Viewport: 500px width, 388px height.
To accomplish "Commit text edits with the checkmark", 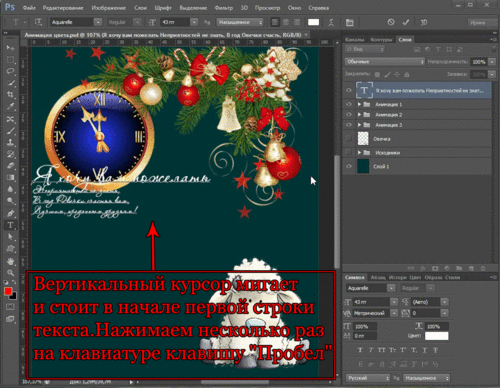I will coord(405,22).
